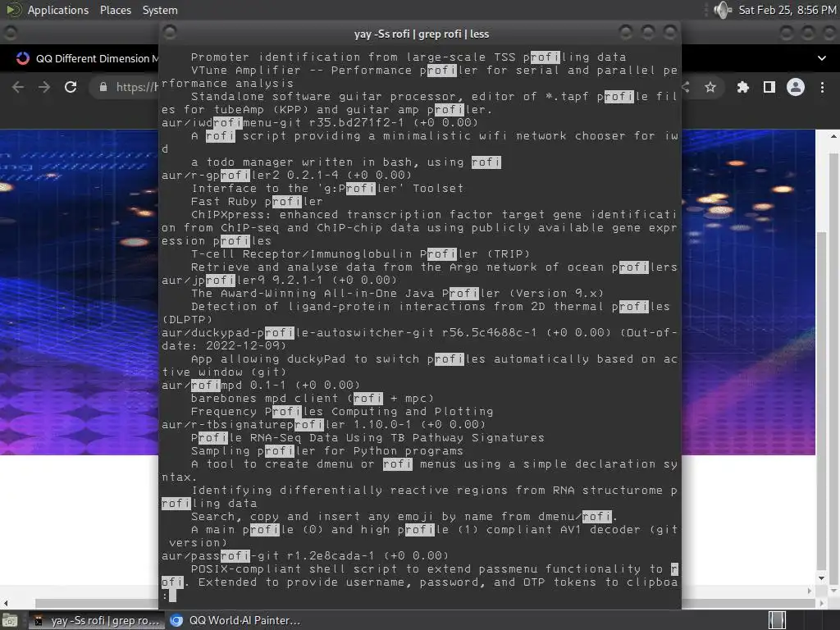Click 'Sampling profiler for Python programs' line
The height and width of the screenshot is (630, 840).
pyautogui.click(x=326, y=451)
